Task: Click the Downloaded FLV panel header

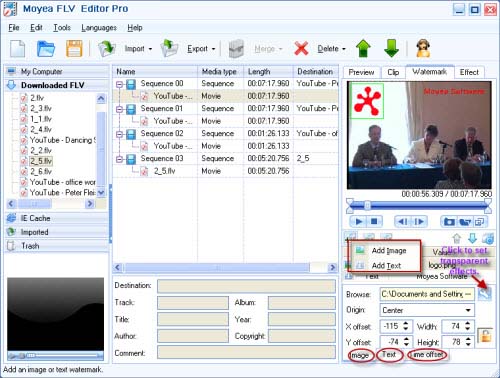Action: click(x=57, y=85)
